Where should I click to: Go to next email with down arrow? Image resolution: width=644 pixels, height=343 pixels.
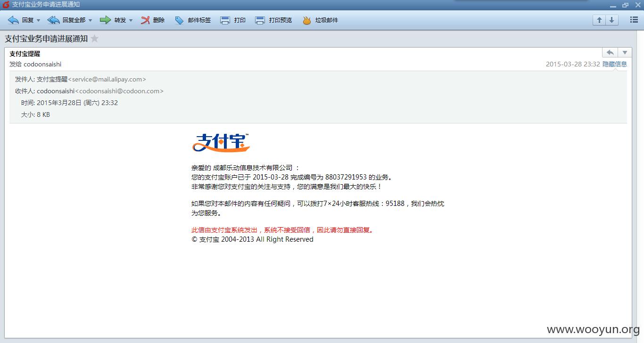[611, 20]
